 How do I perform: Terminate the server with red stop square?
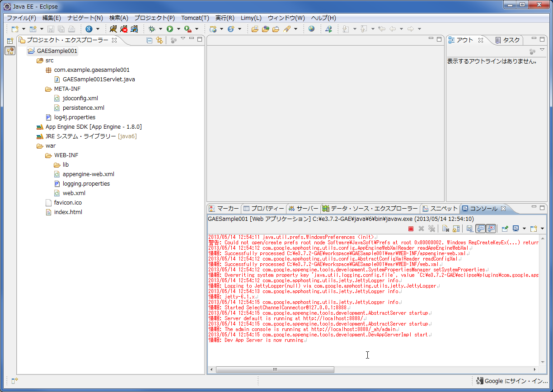click(411, 229)
